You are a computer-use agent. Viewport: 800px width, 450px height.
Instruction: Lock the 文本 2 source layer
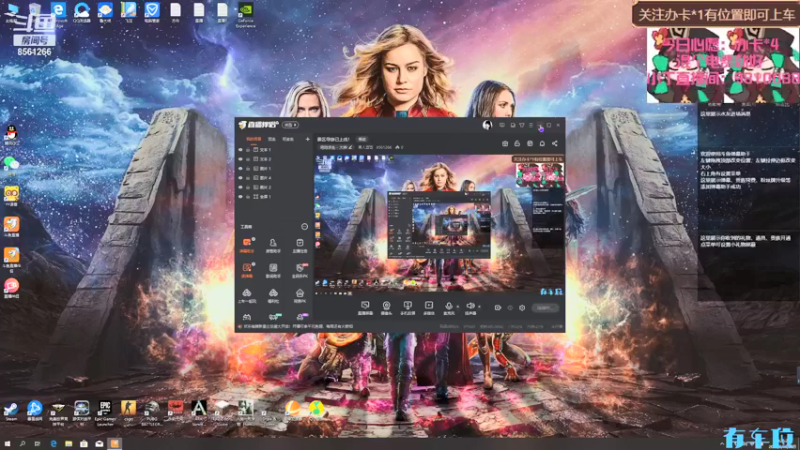pyautogui.click(x=248, y=159)
